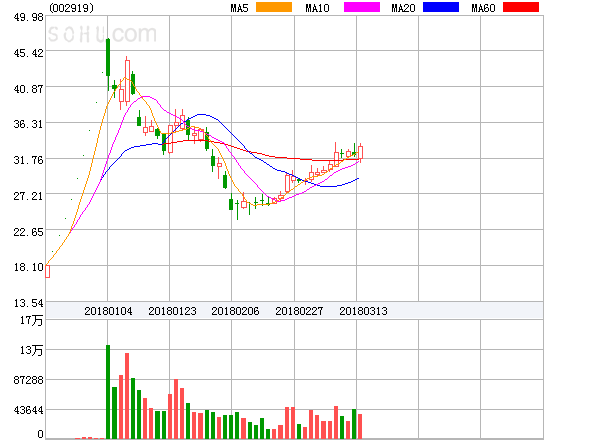Click the MA10 legend label
Viewport: 600px width, 440px height.
(x=318, y=8)
